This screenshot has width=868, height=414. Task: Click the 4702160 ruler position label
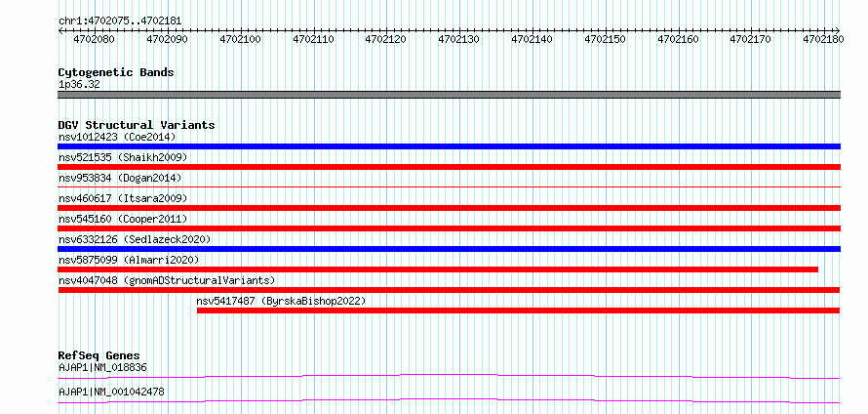[x=678, y=39]
